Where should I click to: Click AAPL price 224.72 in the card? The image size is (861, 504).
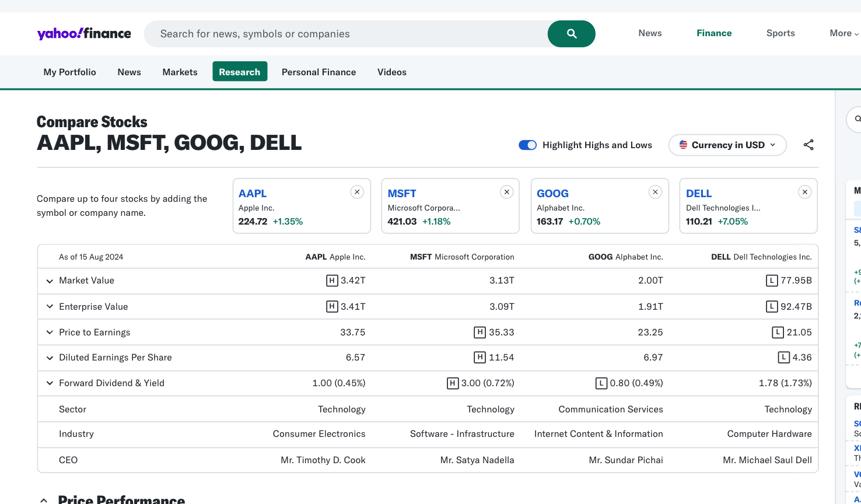click(x=253, y=222)
